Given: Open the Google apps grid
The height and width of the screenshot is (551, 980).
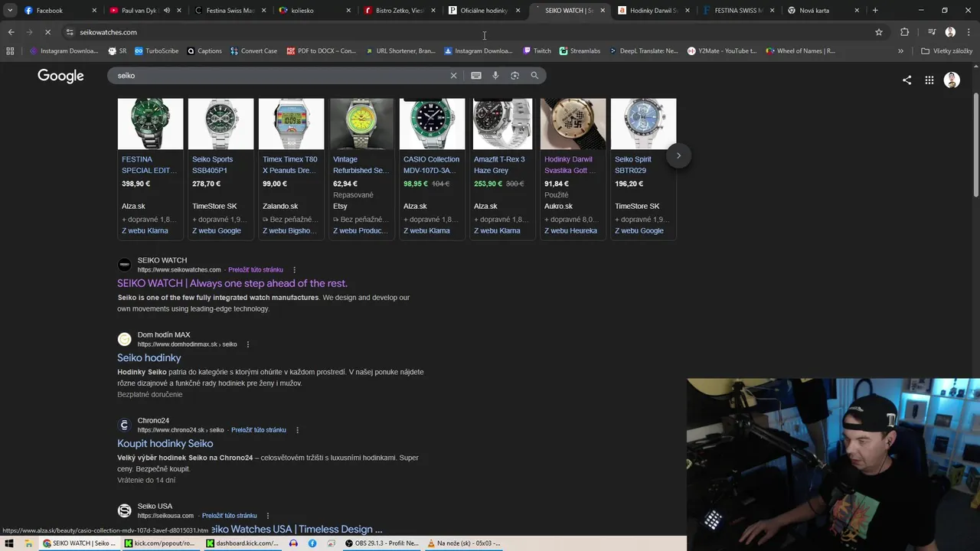Looking at the screenshot, I should pos(929,80).
